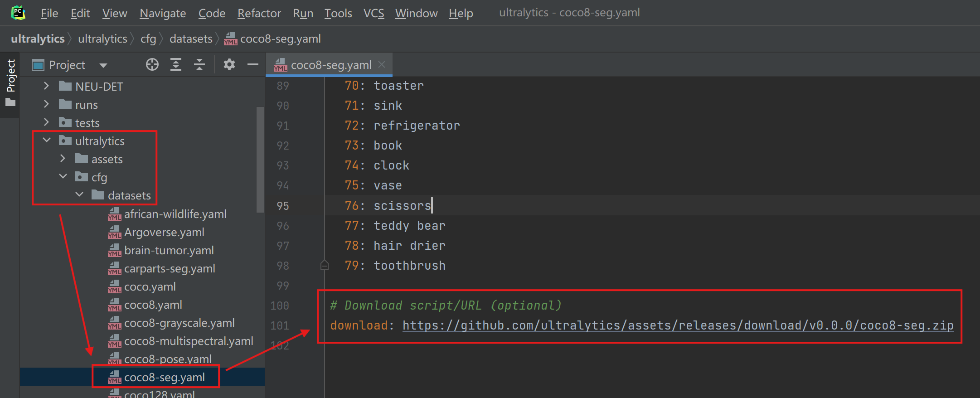
Task: Open the Edit menu
Action: pos(80,13)
